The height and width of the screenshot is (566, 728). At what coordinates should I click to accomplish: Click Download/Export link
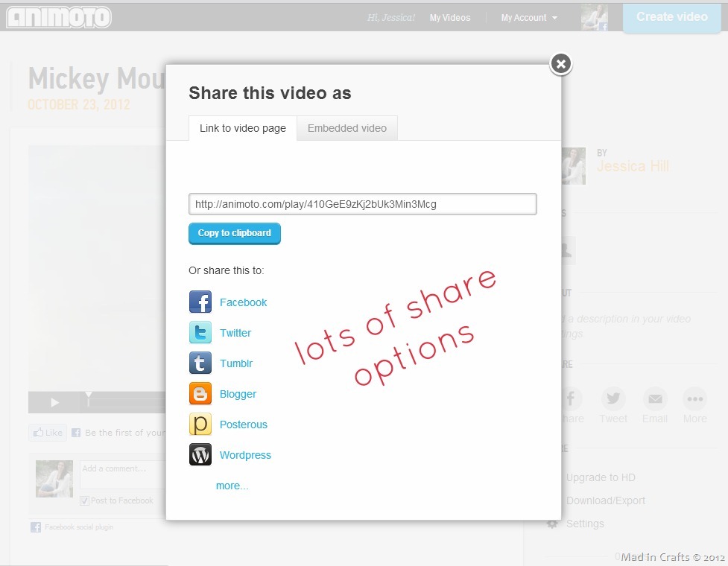[606, 500]
